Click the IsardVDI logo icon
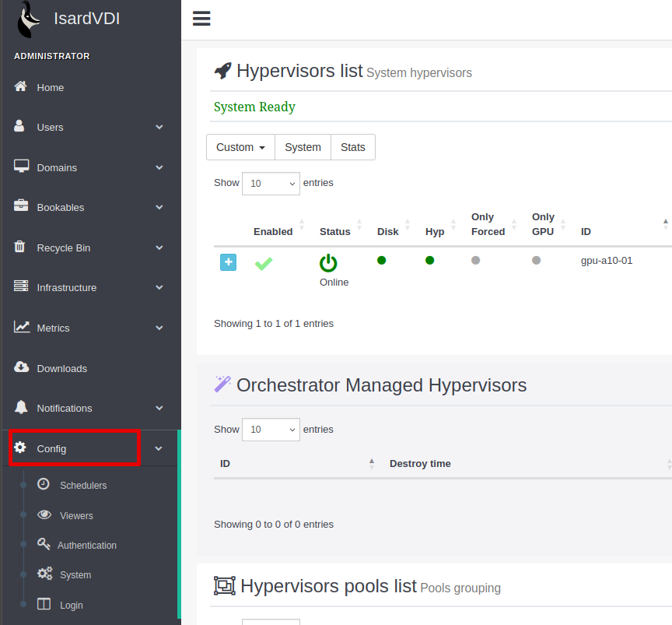 pyautogui.click(x=29, y=19)
